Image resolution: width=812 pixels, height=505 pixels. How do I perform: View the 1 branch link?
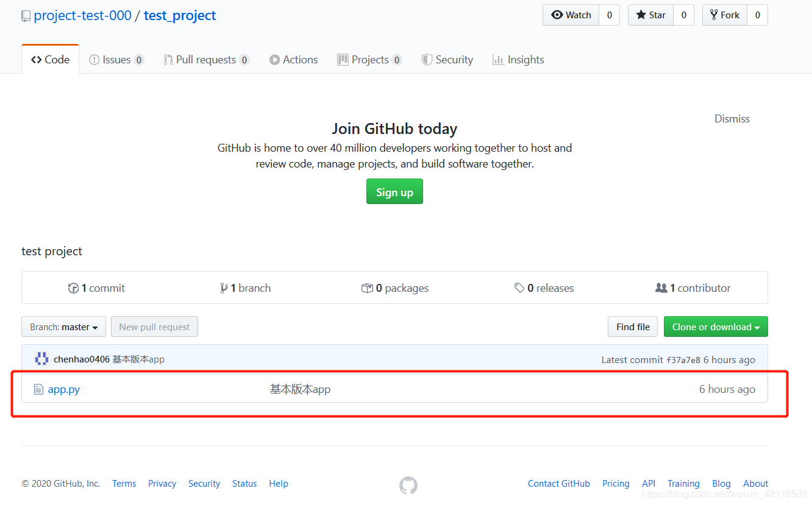coord(245,288)
